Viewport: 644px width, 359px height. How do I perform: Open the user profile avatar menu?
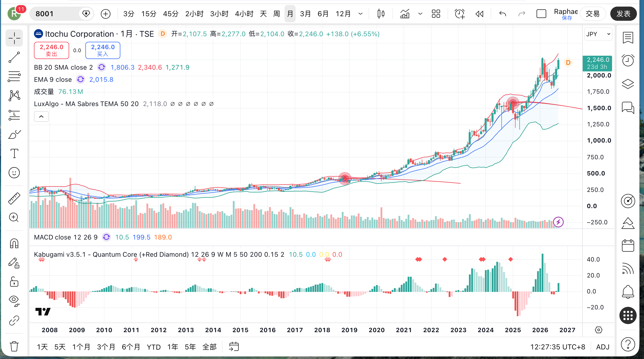click(x=14, y=14)
